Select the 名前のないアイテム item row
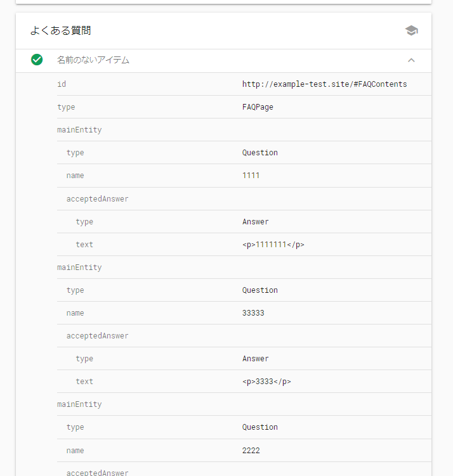This screenshot has width=453, height=476. click(x=223, y=61)
